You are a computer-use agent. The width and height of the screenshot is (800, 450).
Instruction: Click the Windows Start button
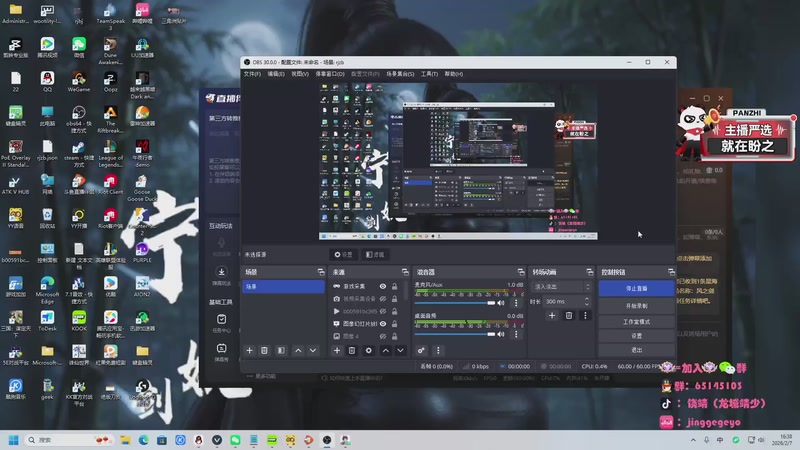point(14,440)
